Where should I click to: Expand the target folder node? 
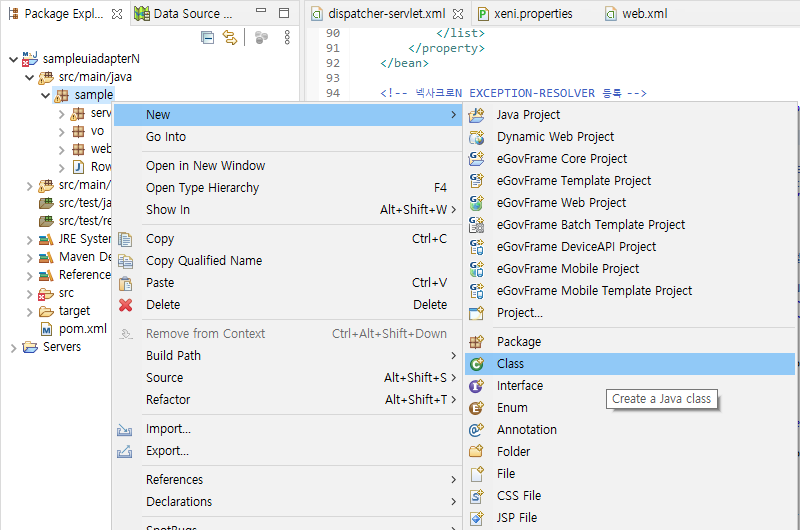[x=29, y=311]
